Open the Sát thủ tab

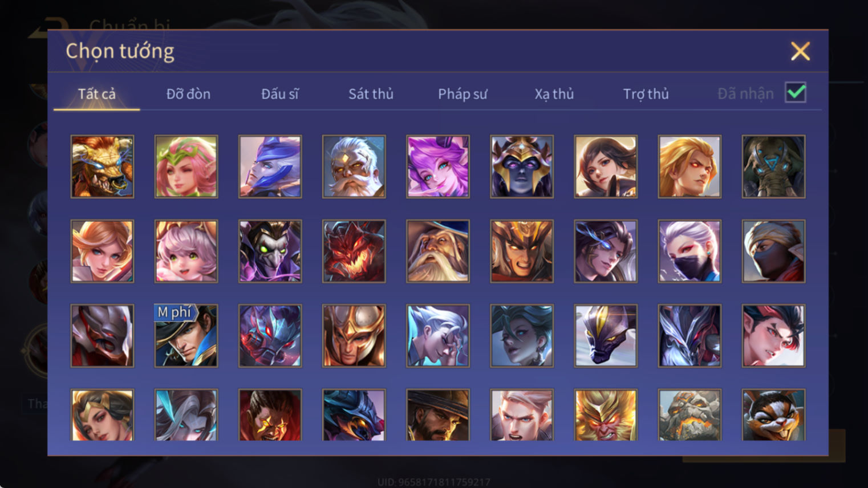click(x=371, y=93)
